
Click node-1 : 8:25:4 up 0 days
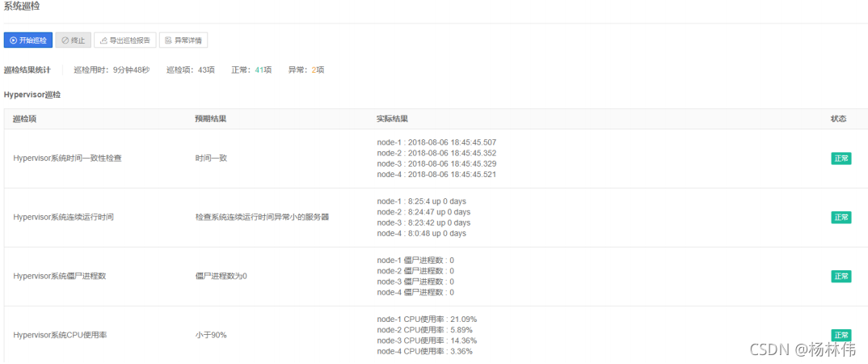421,201
